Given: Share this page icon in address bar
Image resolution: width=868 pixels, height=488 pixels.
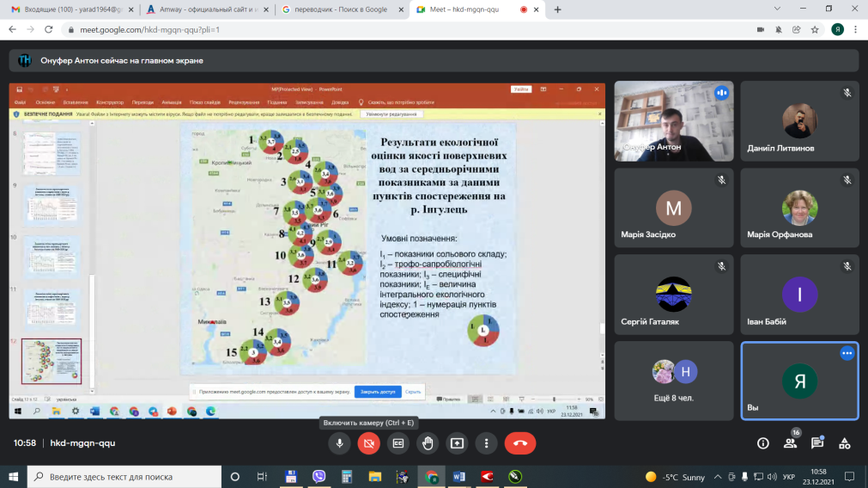Looking at the screenshot, I should 797,29.
